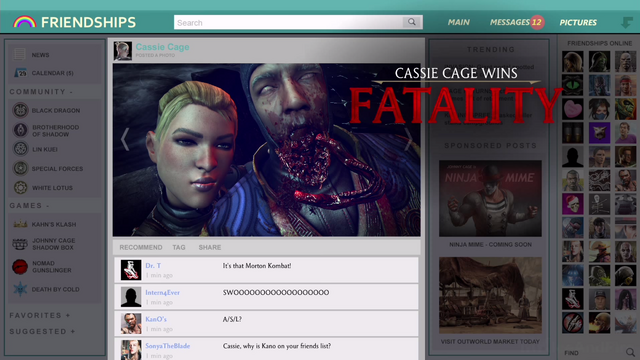The height and width of the screenshot is (360, 640).
Task: Open the main posted selfie photo
Action: pyautogui.click(x=267, y=150)
